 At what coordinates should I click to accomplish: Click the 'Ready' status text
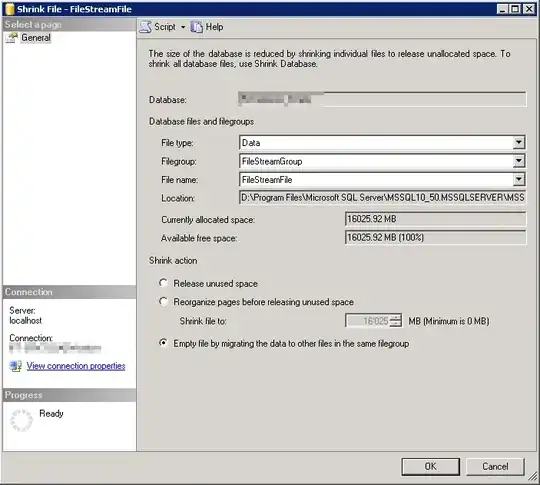click(x=51, y=413)
